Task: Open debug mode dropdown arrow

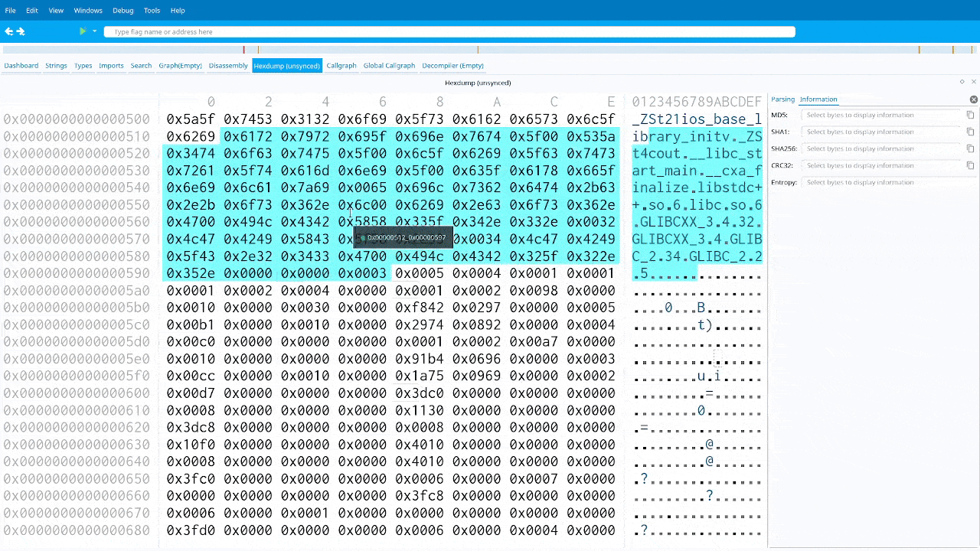Action: (95, 31)
